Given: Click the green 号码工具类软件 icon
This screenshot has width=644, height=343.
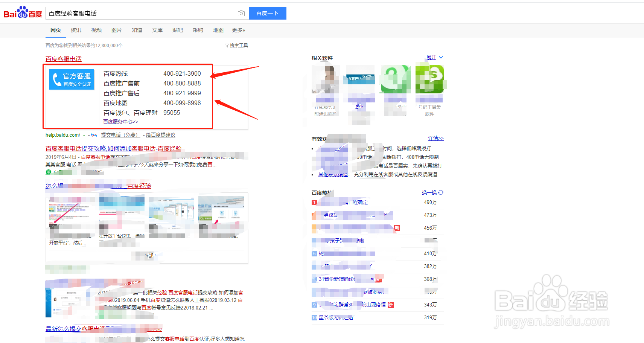Looking at the screenshot, I should [x=429, y=79].
